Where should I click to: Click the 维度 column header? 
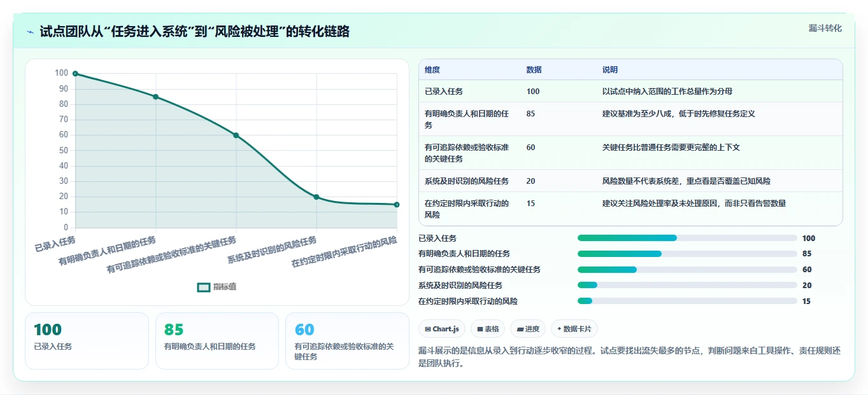tap(432, 70)
